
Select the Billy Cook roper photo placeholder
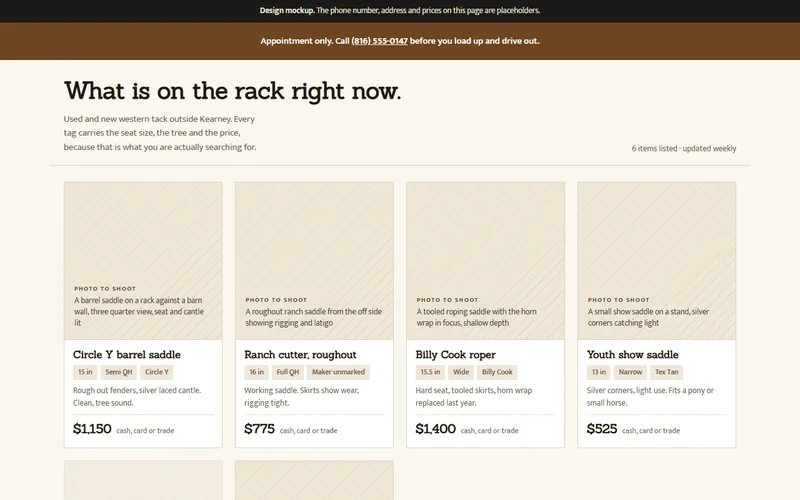click(485, 261)
